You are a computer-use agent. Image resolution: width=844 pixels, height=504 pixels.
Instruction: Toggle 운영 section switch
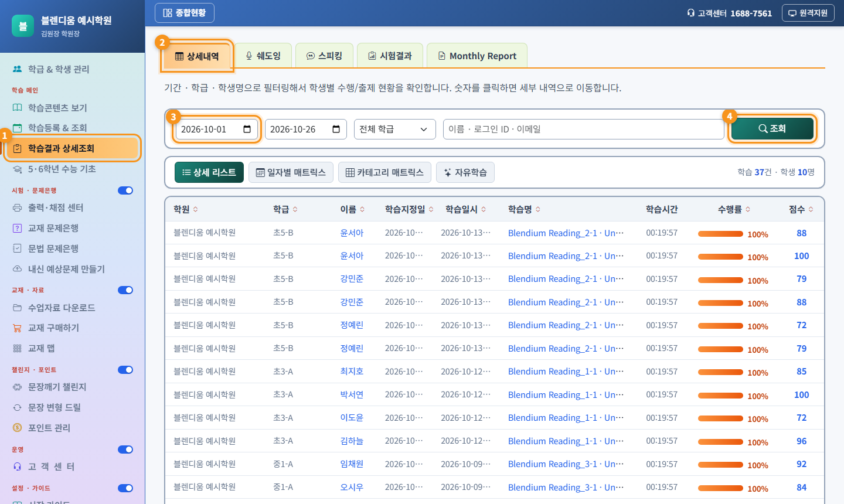[125, 449]
